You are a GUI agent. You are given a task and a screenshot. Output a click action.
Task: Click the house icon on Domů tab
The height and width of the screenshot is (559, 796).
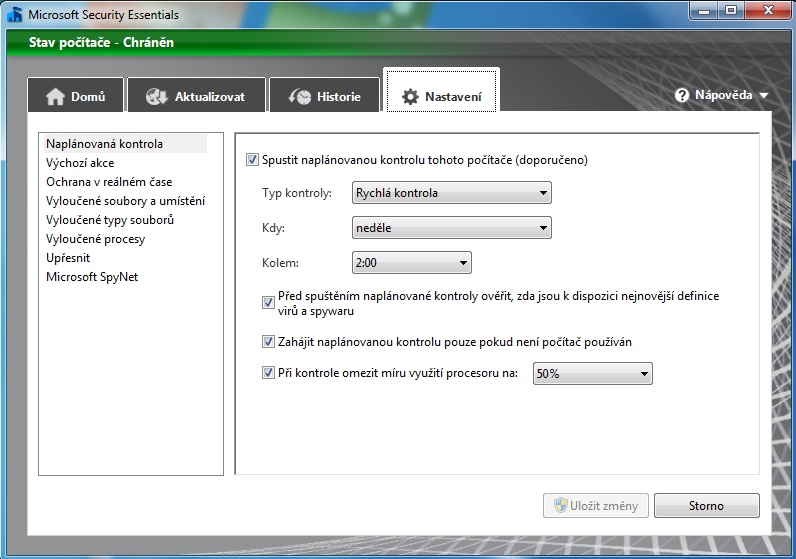point(55,96)
